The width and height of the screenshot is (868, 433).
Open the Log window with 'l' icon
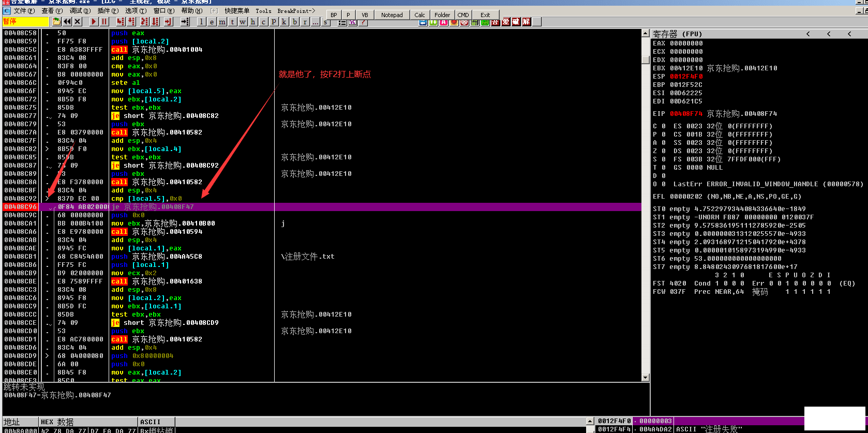coord(201,22)
